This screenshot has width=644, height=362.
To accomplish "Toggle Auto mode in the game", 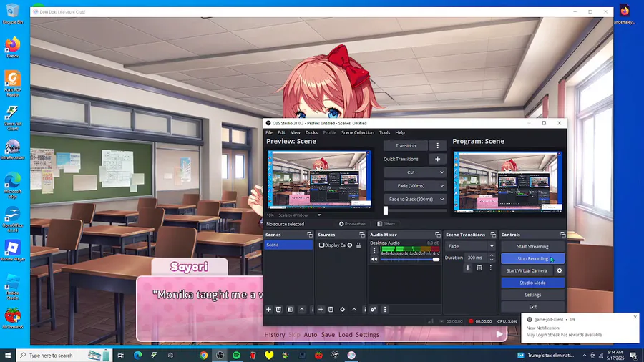I will [311, 335].
